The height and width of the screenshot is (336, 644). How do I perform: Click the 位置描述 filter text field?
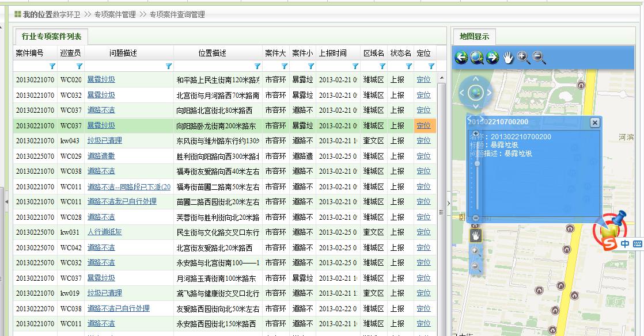pyautogui.click(x=214, y=66)
